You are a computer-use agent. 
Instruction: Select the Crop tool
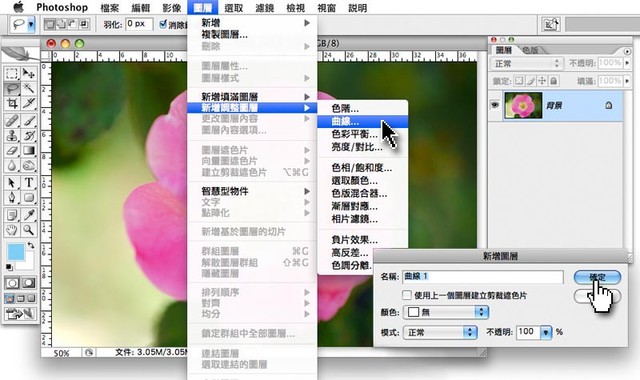(12, 103)
